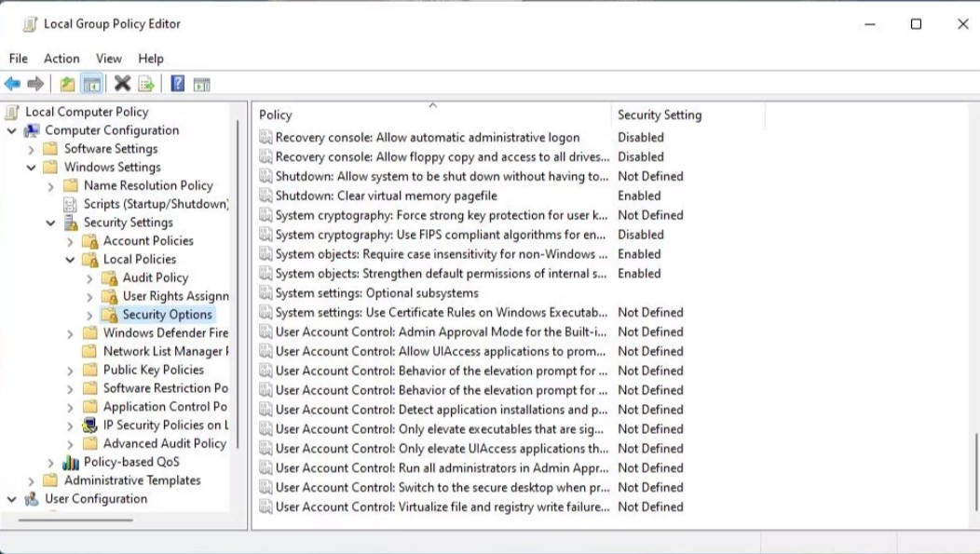The height and width of the screenshot is (554, 980).
Task: Collapse the Security Settings node
Action: tap(51, 223)
